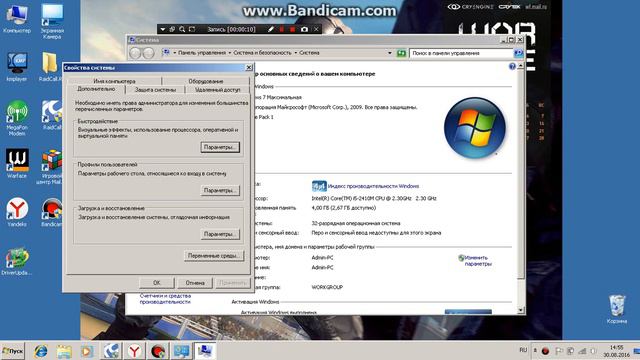Click the WORKGROUP text value
The height and width of the screenshot is (360, 640).
327,287
